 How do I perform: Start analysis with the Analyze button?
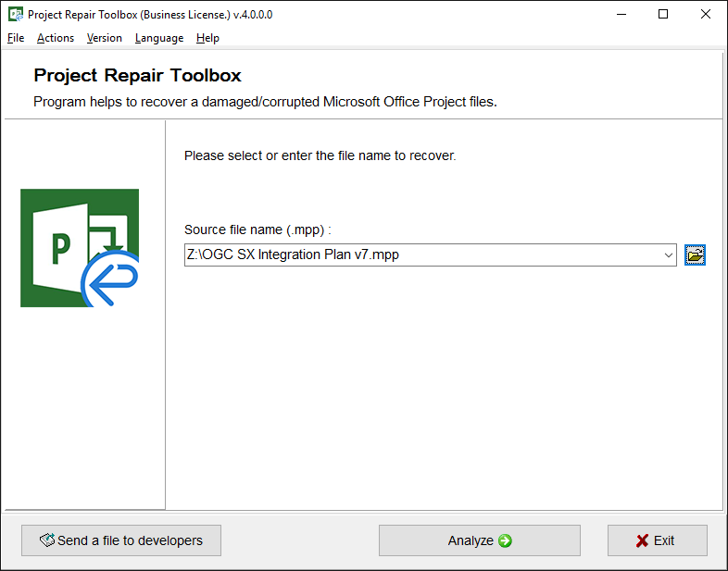479,540
